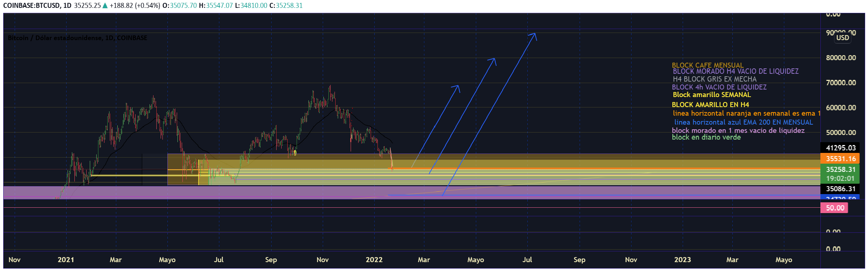Click the 80000.00 price axis label
Image resolution: width=868 pixels, height=270 pixels.
coord(841,58)
